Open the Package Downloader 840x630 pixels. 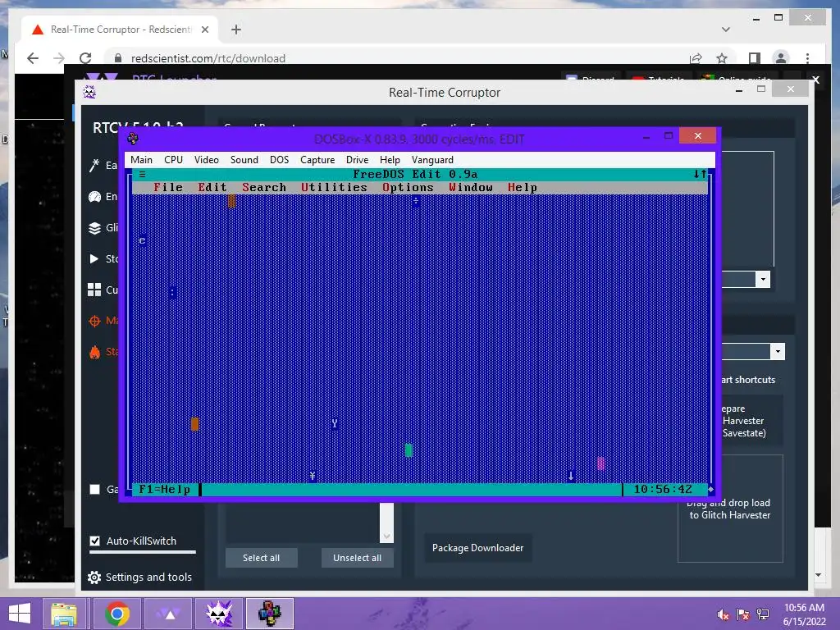[x=478, y=547]
